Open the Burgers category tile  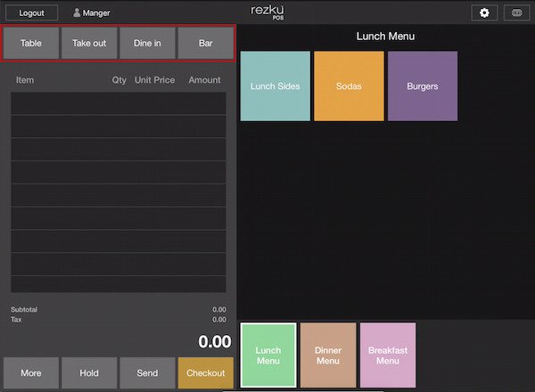423,86
